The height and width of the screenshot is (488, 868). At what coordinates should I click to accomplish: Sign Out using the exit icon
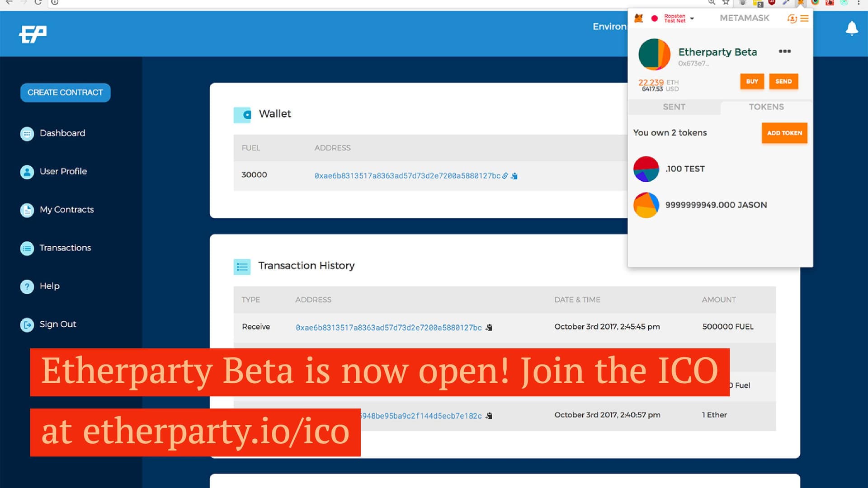[28, 324]
